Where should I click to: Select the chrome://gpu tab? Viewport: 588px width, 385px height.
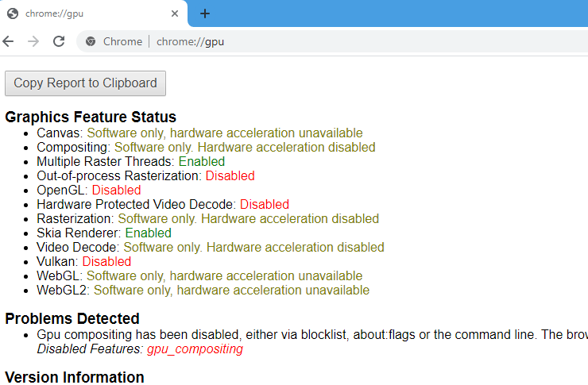tap(94, 13)
